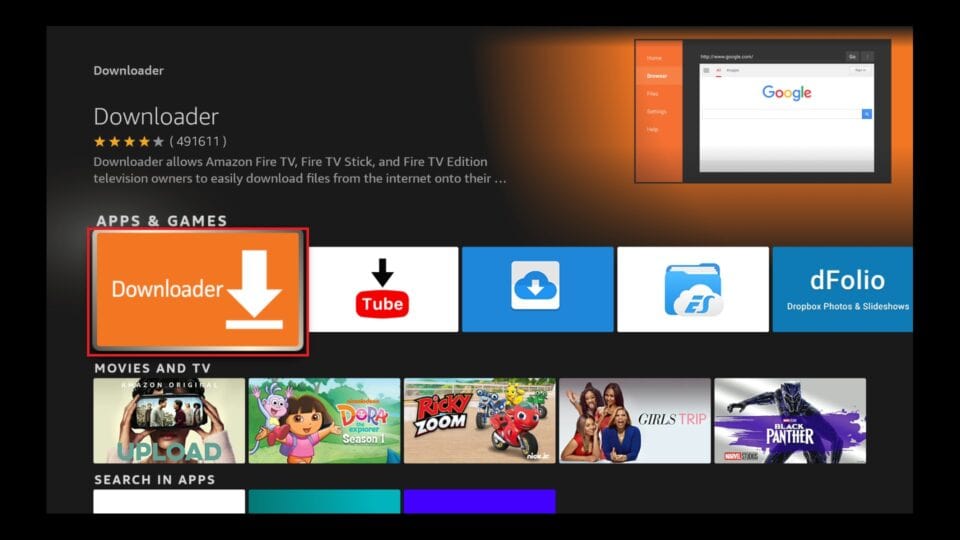Click the Downloader app description text
The image size is (960, 540).
point(299,170)
